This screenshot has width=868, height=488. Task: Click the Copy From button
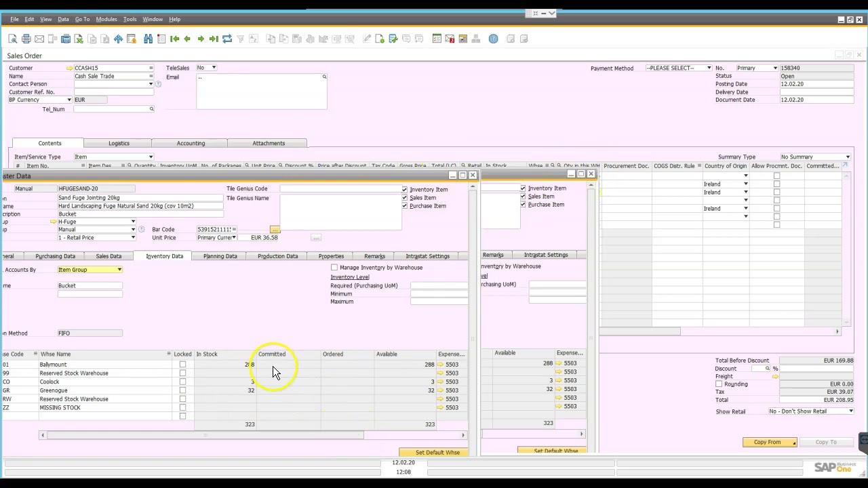tap(771, 443)
